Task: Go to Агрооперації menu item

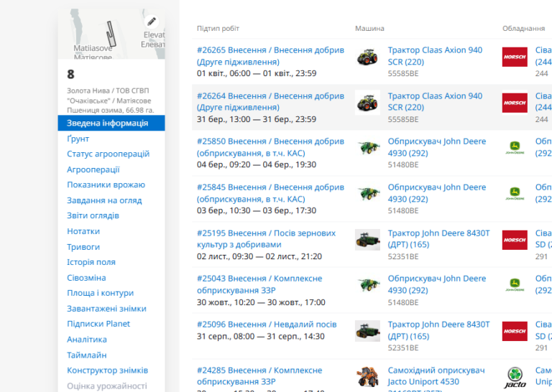Action: tap(93, 169)
